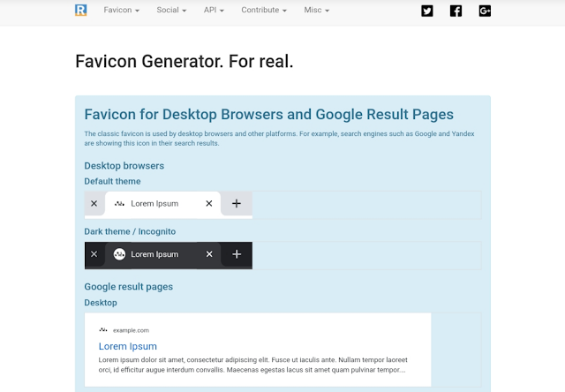Screen dimensions: 565x392
Task: Click the Google result pages subheading
Action: 129,287
